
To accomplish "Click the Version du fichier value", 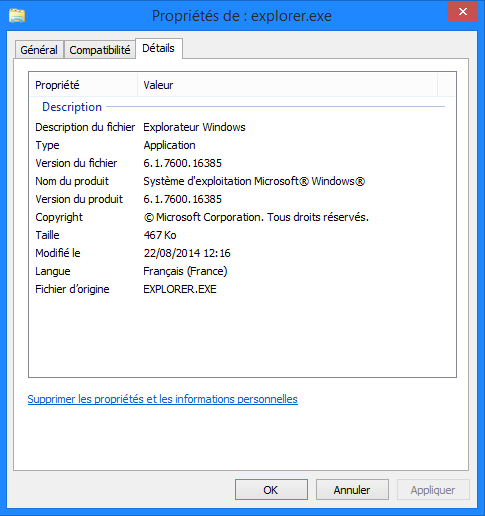I will point(182,163).
